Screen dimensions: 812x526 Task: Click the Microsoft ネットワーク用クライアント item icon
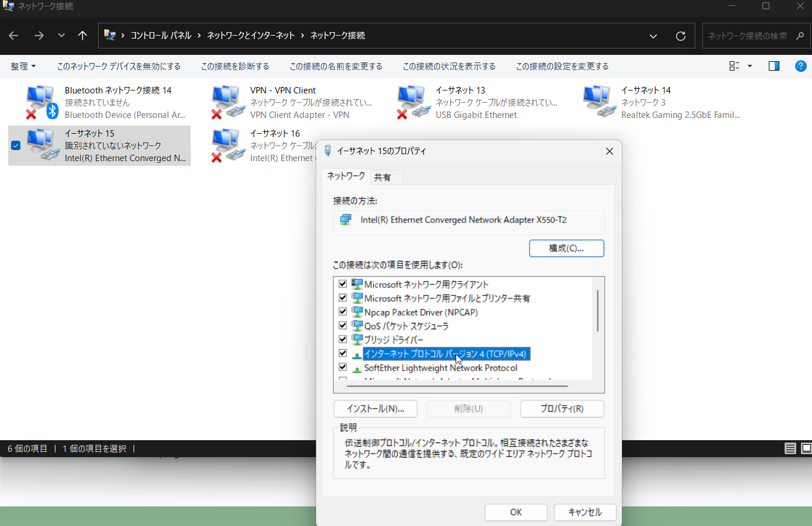357,284
